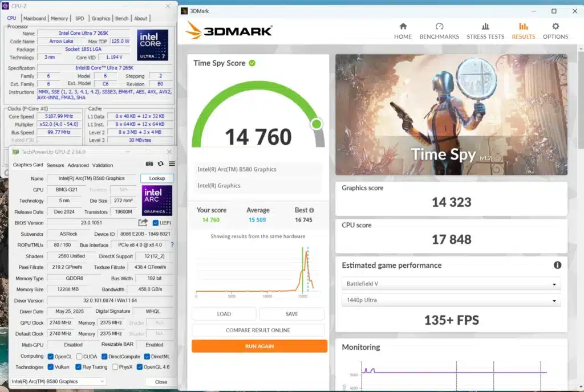584x392 pixels.
Task: Click the score distribution chart
Action: [258, 271]
